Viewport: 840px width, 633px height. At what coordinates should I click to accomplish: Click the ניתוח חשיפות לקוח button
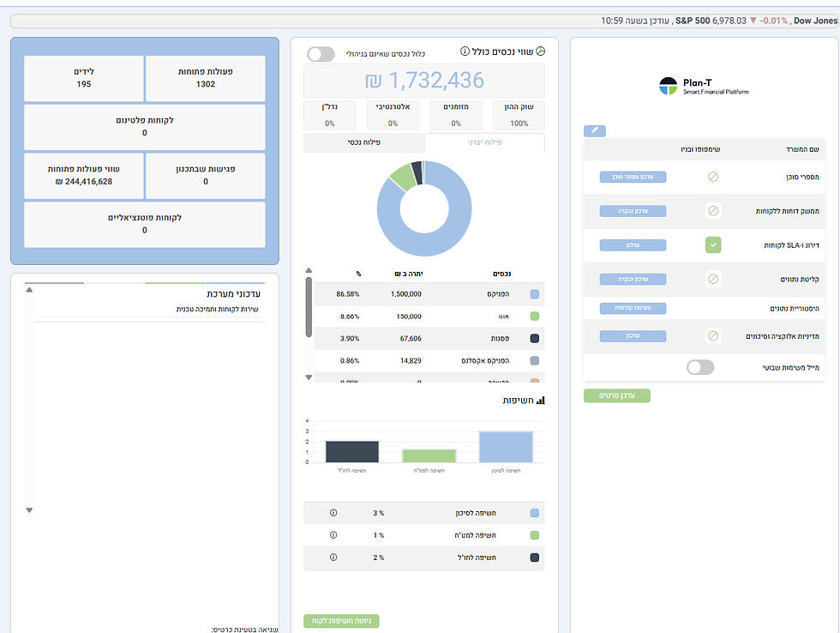coord(341,621)
